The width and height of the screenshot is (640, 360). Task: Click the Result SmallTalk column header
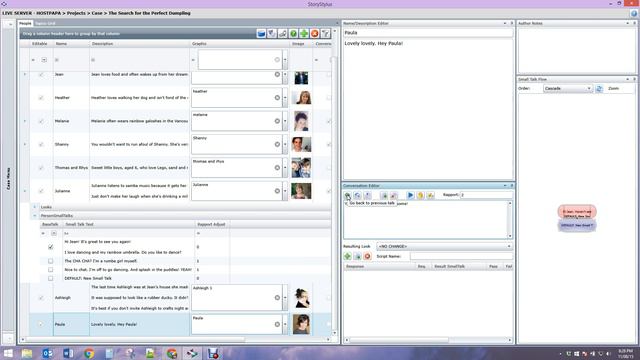(459, 267)
